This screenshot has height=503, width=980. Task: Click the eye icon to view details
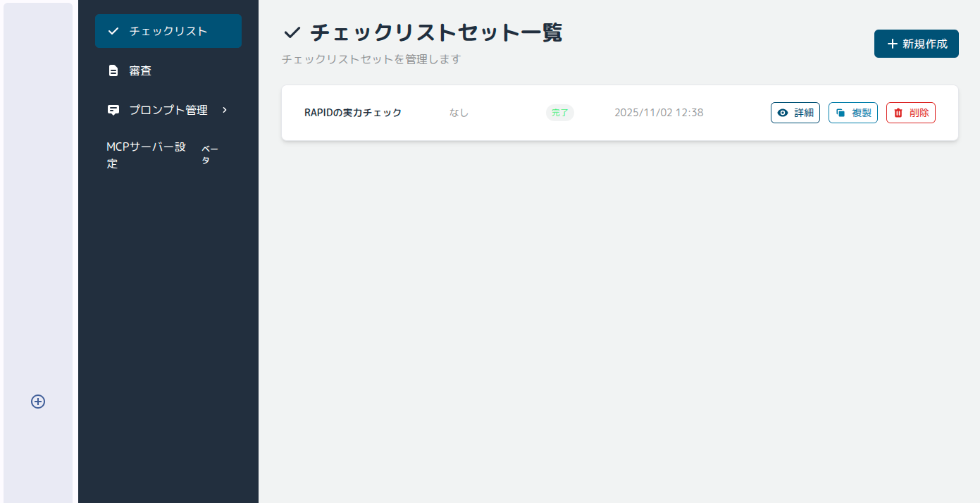pyautogui.click(x=782, y=113)
